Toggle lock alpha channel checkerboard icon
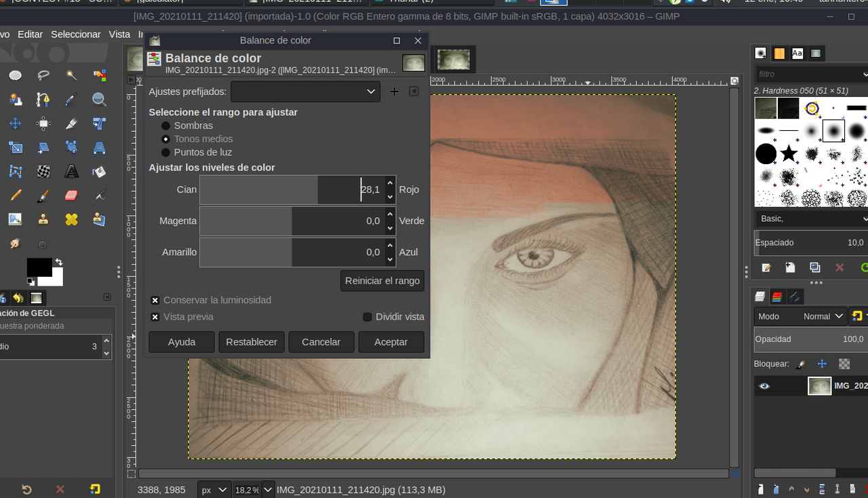 [844, 364]
